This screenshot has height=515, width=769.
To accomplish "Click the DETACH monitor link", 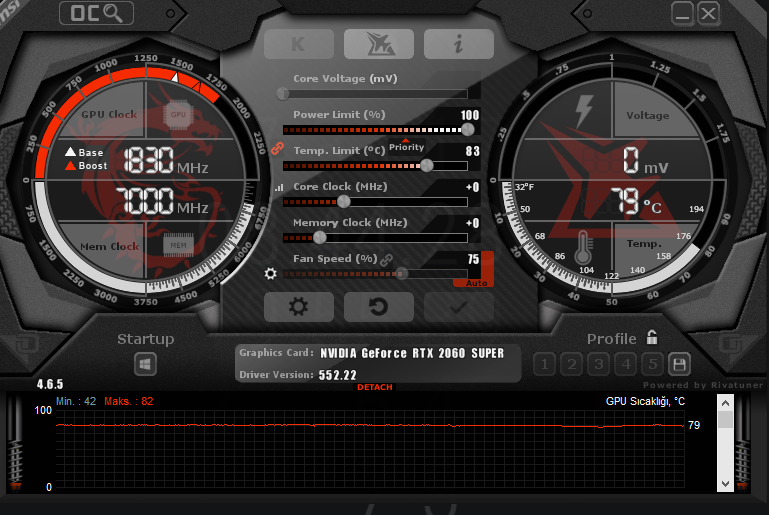I will (375, 387).
